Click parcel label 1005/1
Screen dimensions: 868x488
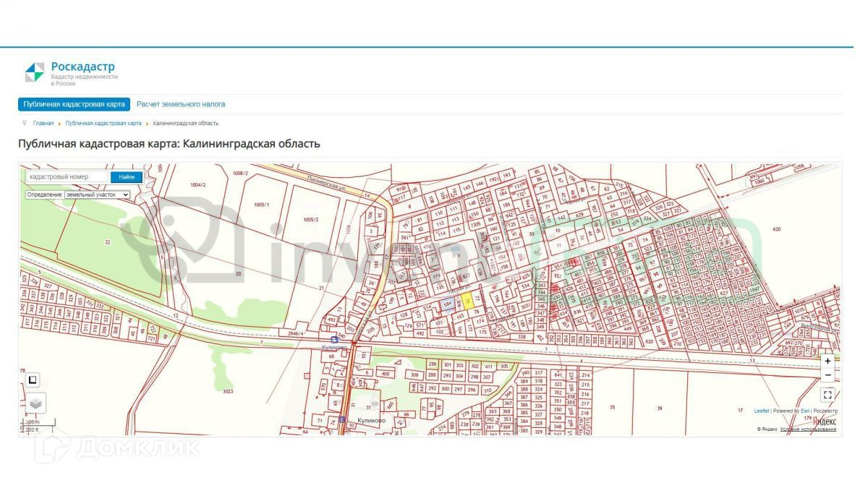coord(261,205)
